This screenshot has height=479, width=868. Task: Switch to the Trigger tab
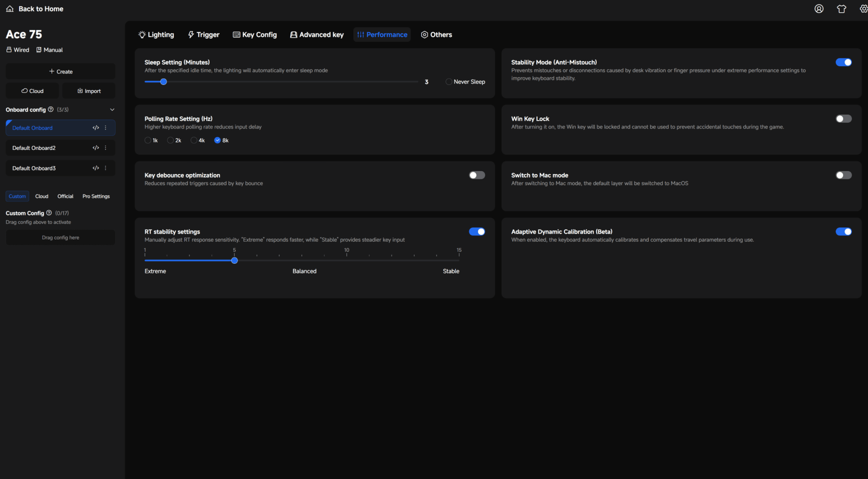(203, 35)
